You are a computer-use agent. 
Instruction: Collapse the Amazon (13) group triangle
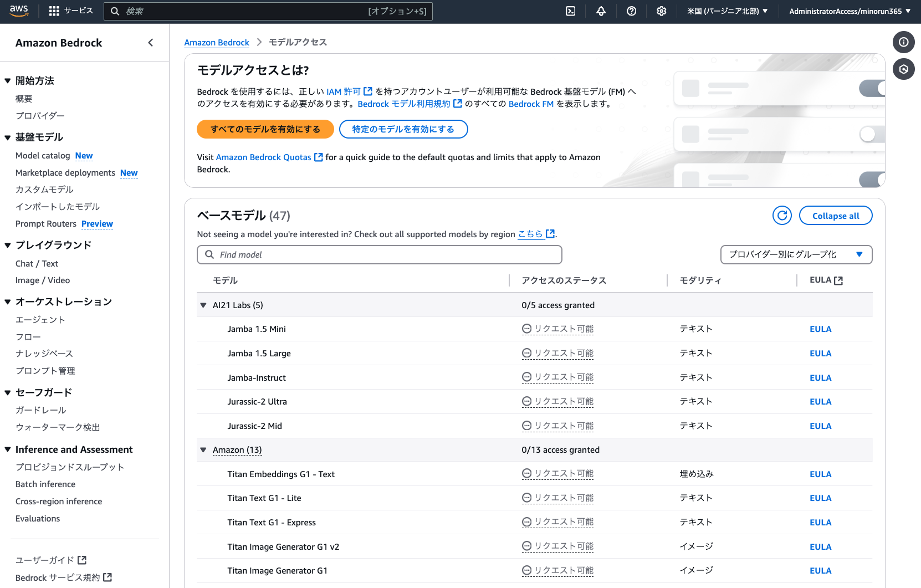point(203,450)
